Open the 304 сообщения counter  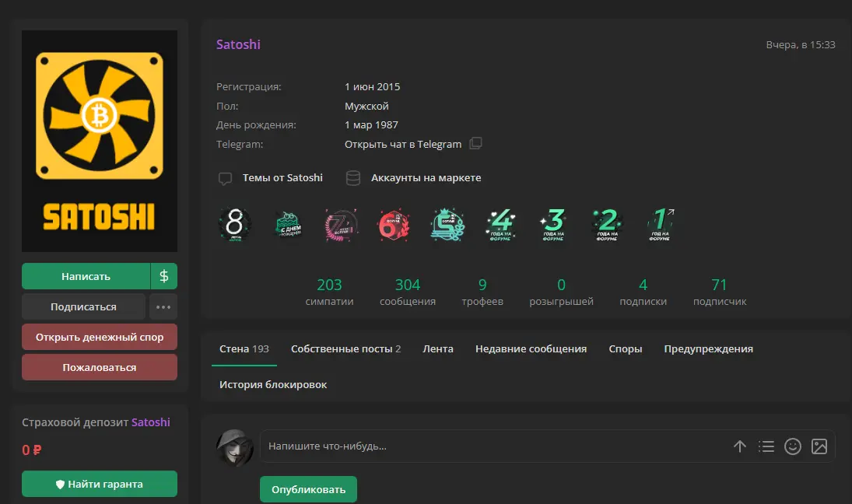point(408,292)
